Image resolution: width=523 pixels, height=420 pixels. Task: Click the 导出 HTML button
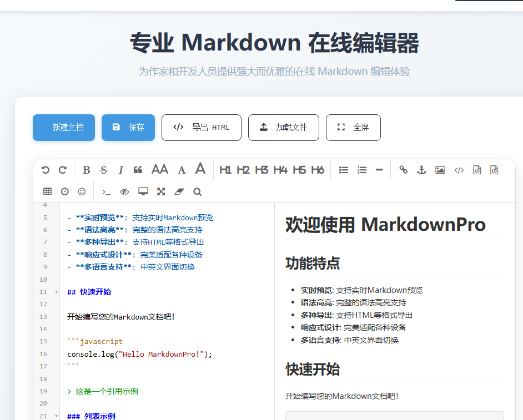click(x=202, y=128)
